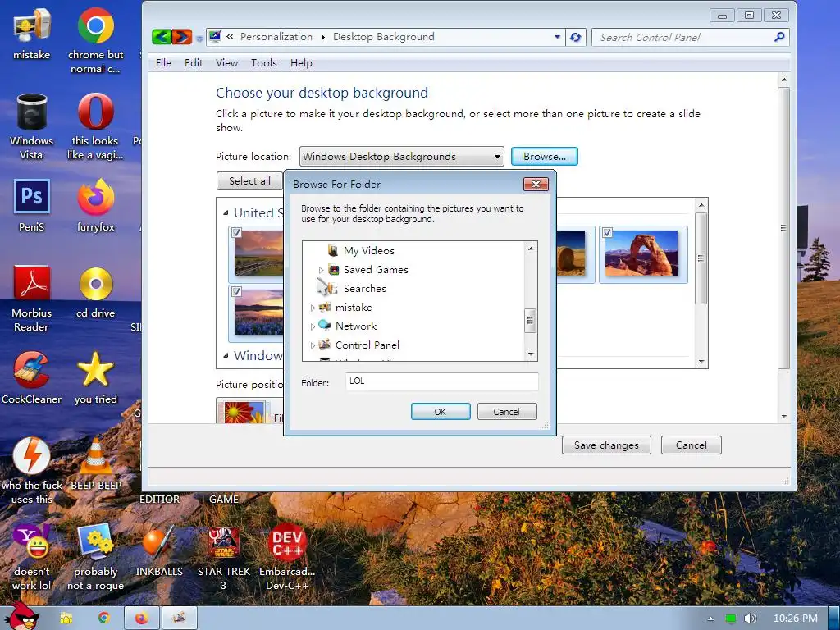This screenshot has height=630, width=840.
Task: Click Save changes button
Action: point(606,445)
